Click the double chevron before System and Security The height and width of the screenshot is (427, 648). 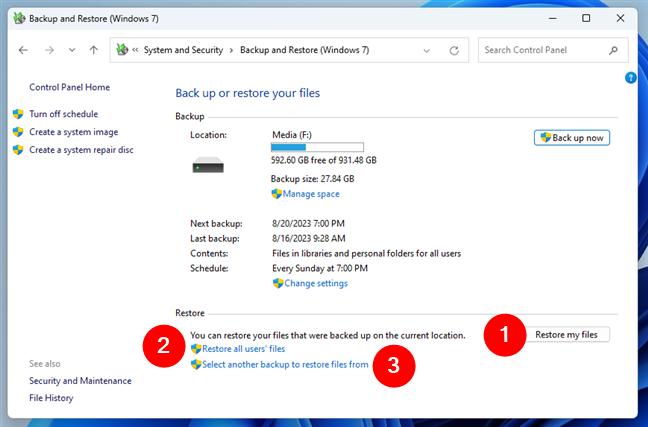(x=135, y=50)
